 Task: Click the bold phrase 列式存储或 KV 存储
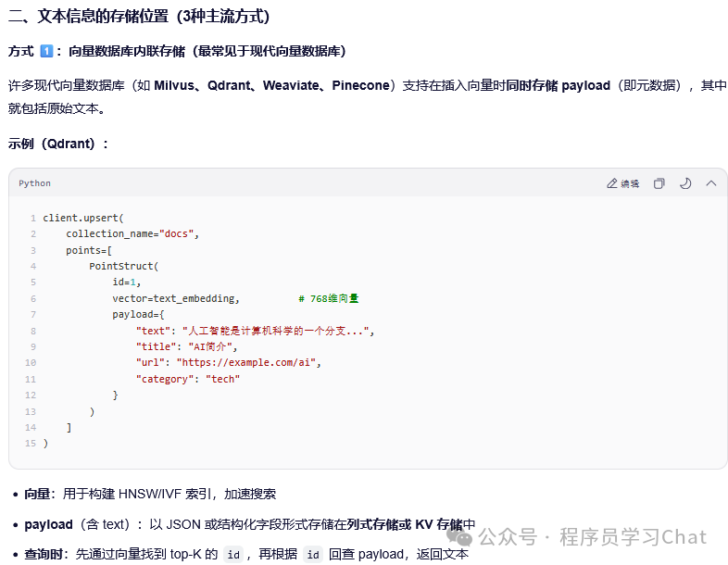point(405,524)
